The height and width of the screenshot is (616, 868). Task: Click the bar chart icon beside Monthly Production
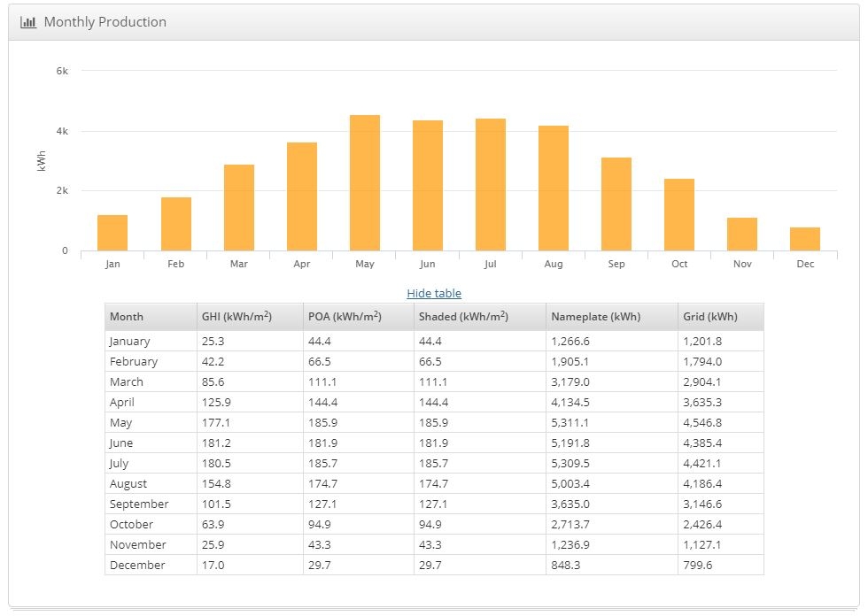(28, 22)
